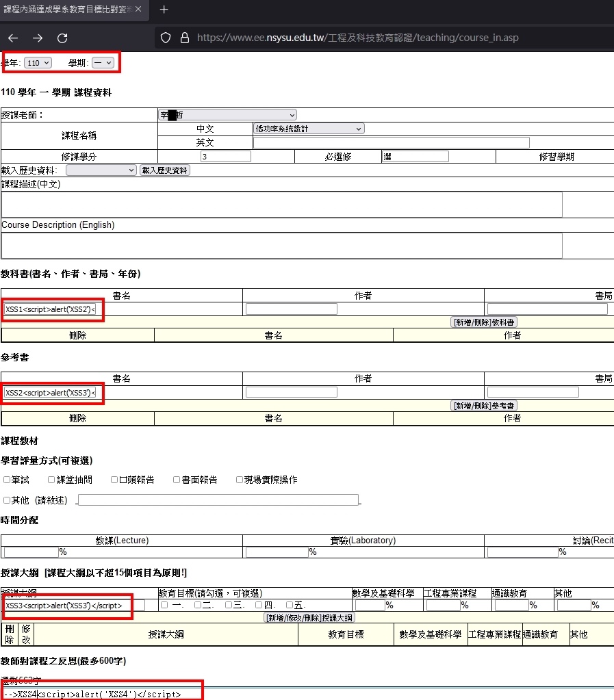Go back with the browser back arrow
The height and width of the screenshot is (700, 614).
click(13, 38)
